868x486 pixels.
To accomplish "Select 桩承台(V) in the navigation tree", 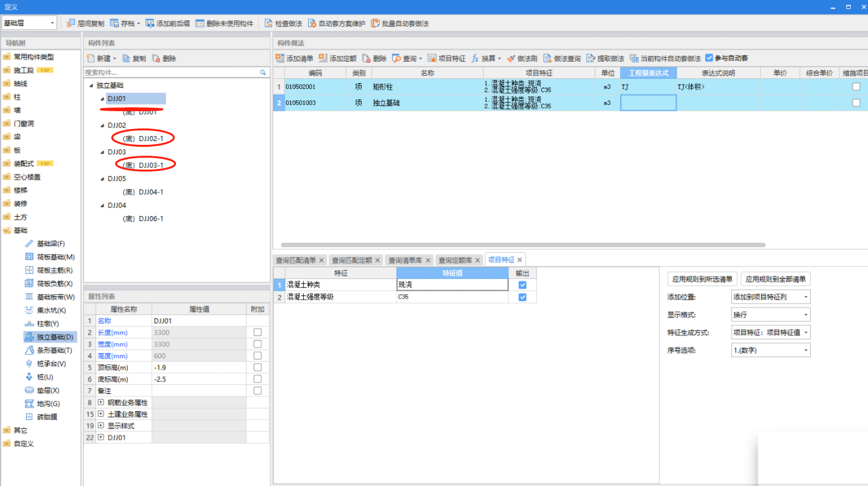I will pos(51,364).
